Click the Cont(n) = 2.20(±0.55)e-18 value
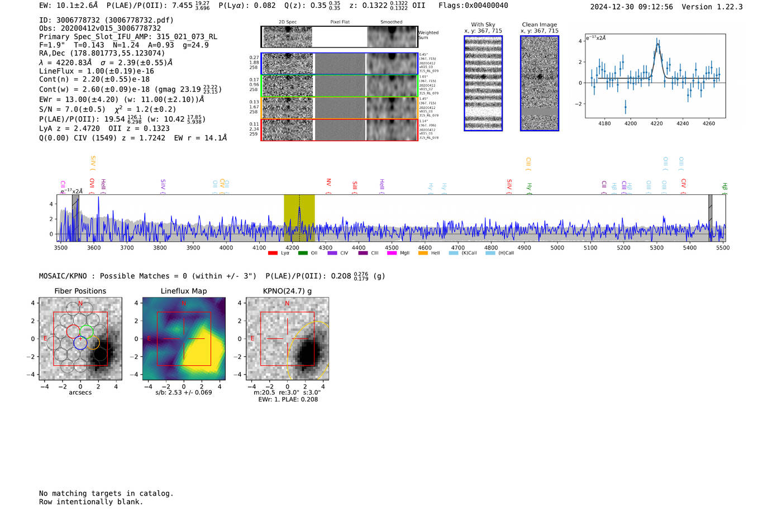Image resolution: width=782 pixels, height=532 pixels. [x=94, y=80]
